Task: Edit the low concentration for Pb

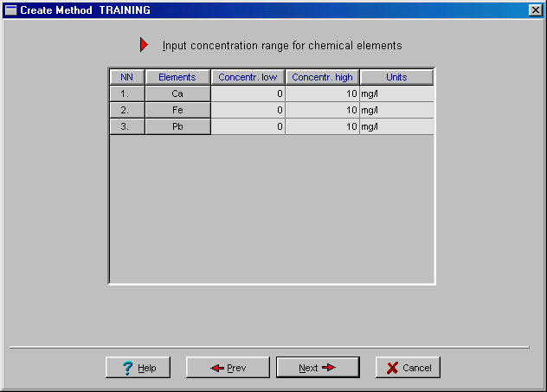Action: [x=248, y=126]
